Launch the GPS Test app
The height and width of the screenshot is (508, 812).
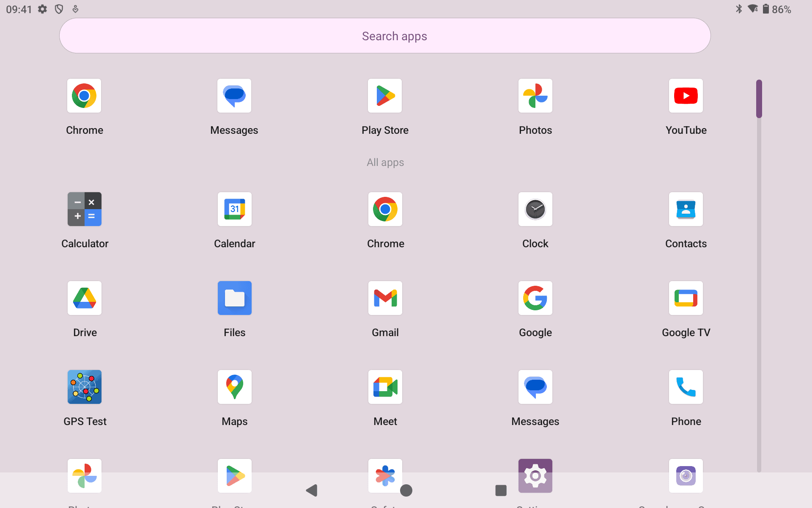tap(85, 387)
